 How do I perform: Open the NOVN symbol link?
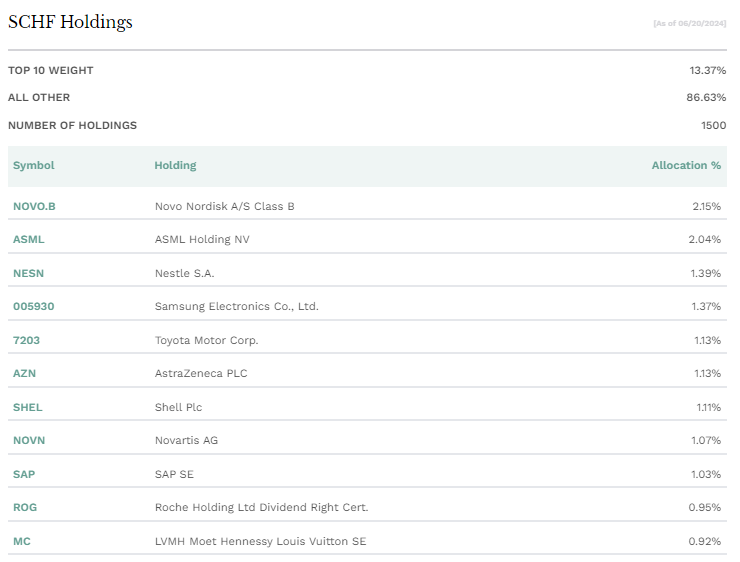[29, 440]
